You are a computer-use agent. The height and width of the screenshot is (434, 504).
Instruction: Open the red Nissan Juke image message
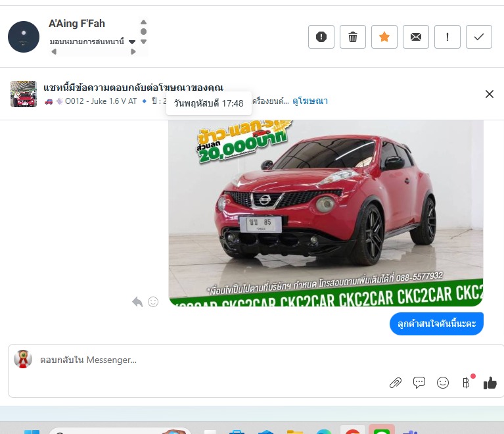click(x=326, y=213)
